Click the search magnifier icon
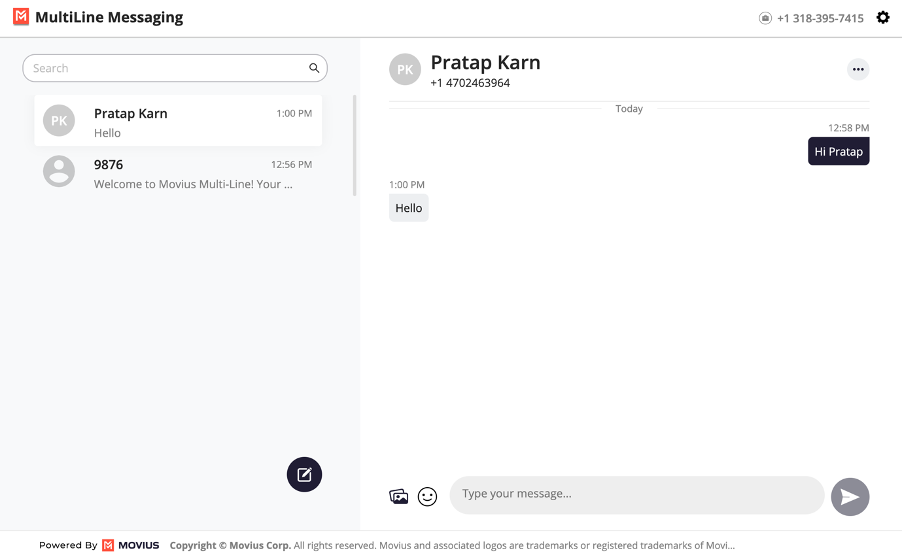Screen dimensions: 902x560 314,68
